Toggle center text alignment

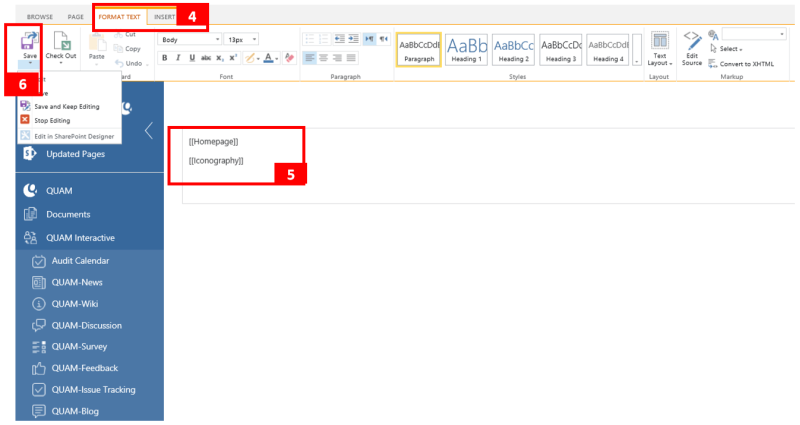pyautogui.click(x=323, y=58)
